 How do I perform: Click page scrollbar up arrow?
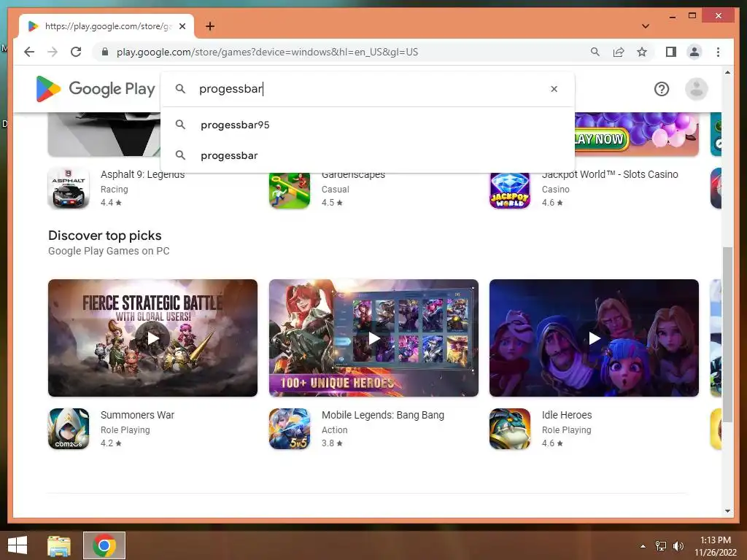pyautogui.click(x=727, y=72)
